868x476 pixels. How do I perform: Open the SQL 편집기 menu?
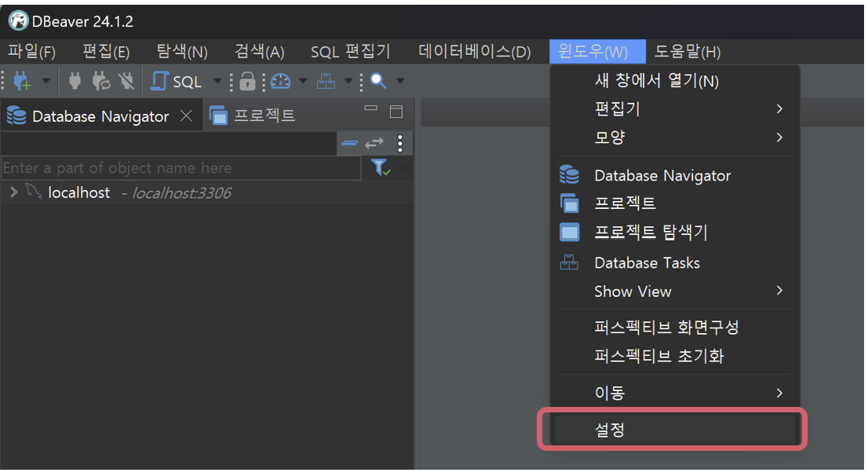350,52
